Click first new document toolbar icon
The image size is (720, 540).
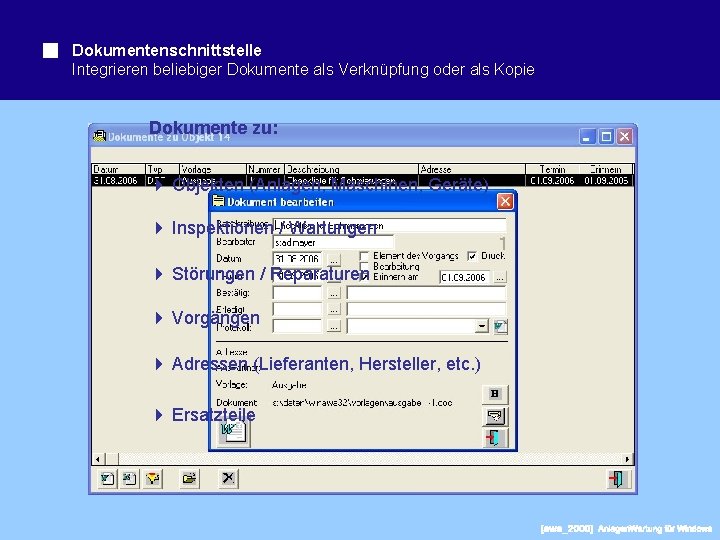pos(107,479)
